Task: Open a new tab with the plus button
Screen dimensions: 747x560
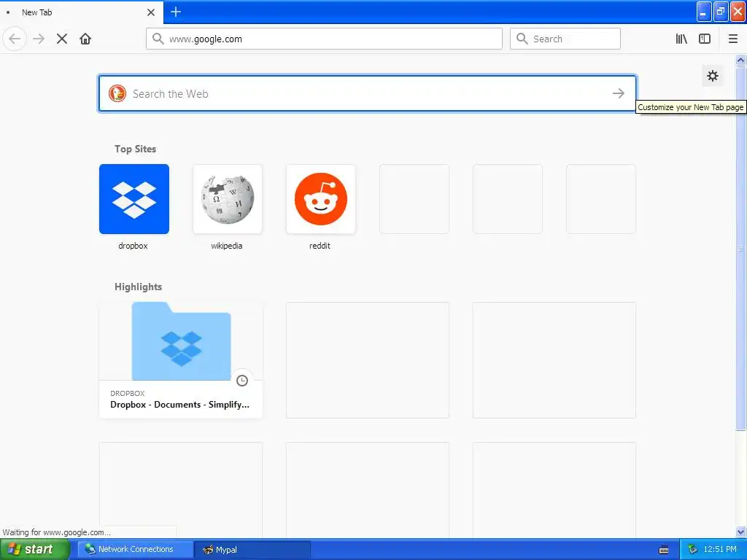Action: (x=176, y=12)
